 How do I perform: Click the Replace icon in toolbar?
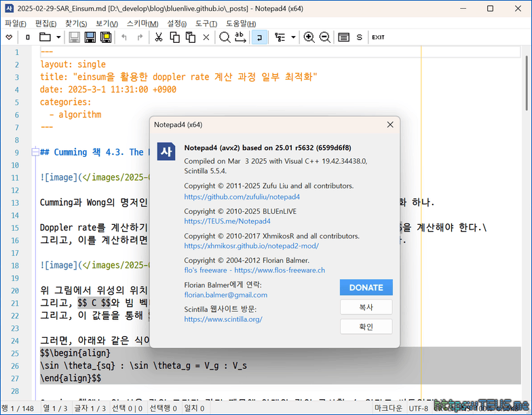241,37
